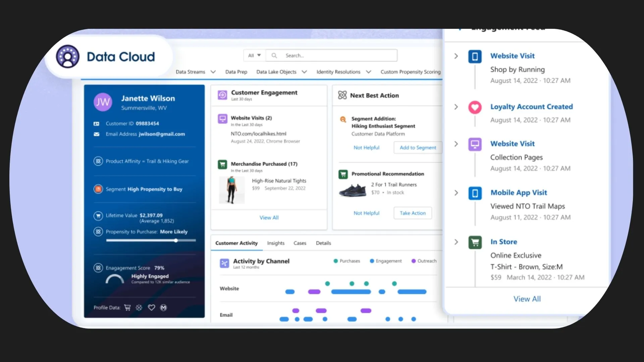Click the heart icon in Profile Data row
The width and height of the screenshot is (644, 362).
point(151,308)
